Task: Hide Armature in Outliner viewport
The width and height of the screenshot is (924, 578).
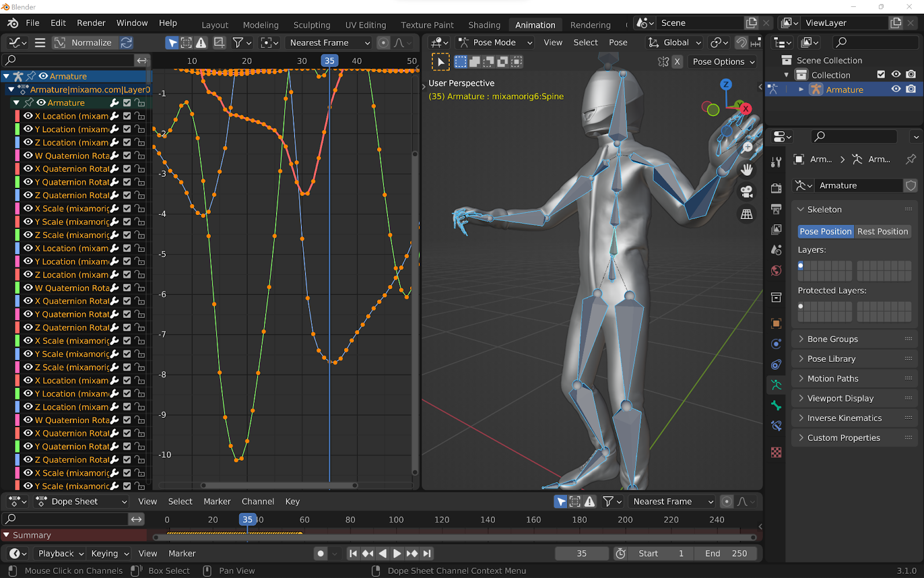Action: pyautogui.click(x=896, y=90)
